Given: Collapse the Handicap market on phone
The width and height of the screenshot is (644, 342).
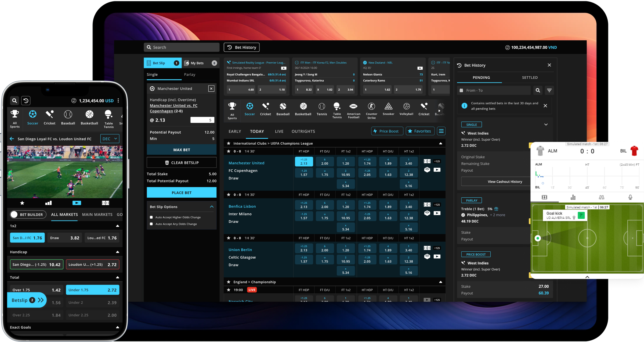Looking at the screenshot, I should 117,252.
